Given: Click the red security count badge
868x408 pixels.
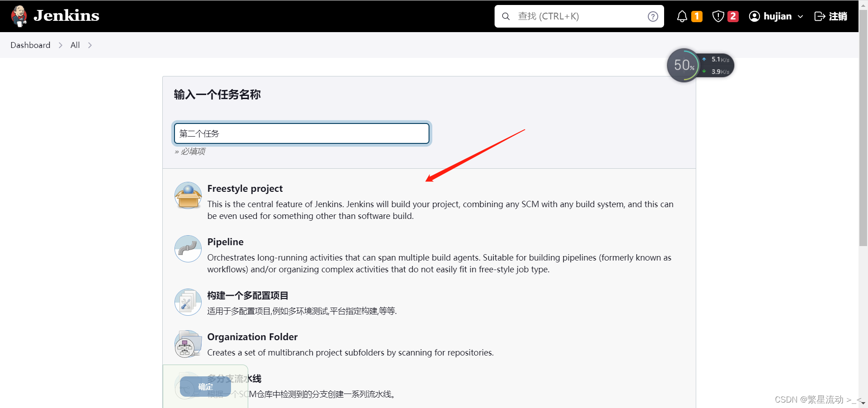Looking at the screenshot, I should 733,16.
